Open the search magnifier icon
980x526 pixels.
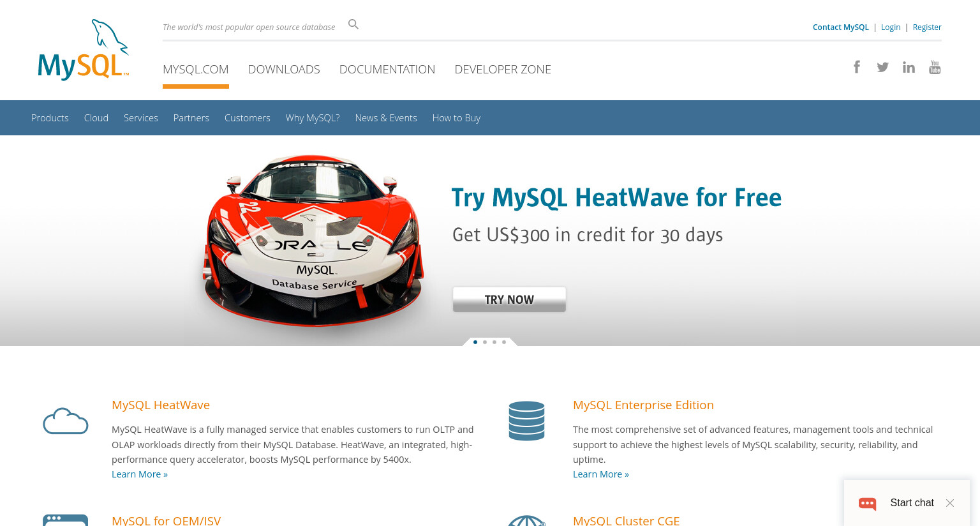(x=353, y=24)
